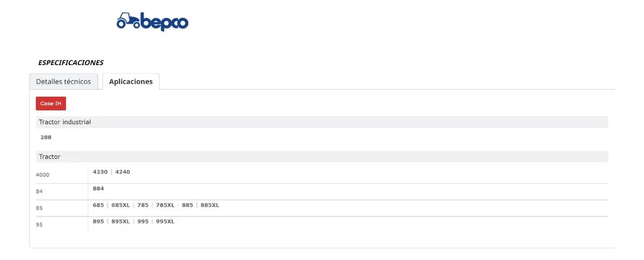Choose model 884 in series 84
Image resolution: width=644 pixels, height=260 pixels.
98,189
